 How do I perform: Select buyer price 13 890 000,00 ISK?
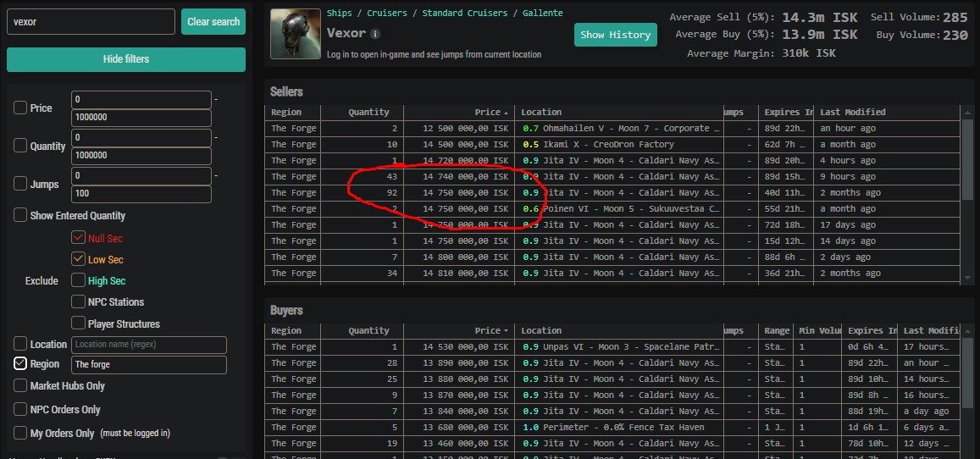(466, 363)
